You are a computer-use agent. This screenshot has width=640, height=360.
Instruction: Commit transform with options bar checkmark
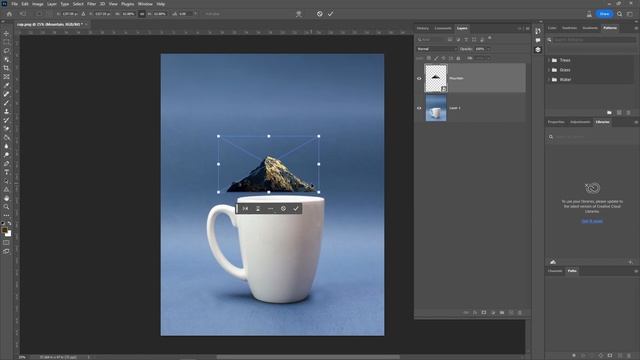click(x=331, y=14)
